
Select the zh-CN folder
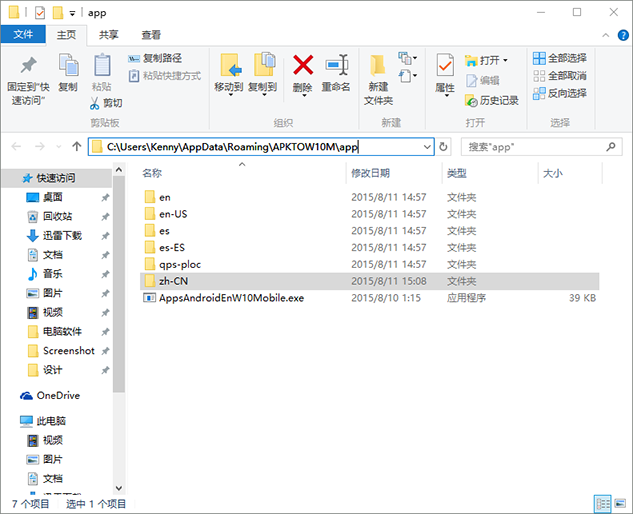click(x=369, y=281)
